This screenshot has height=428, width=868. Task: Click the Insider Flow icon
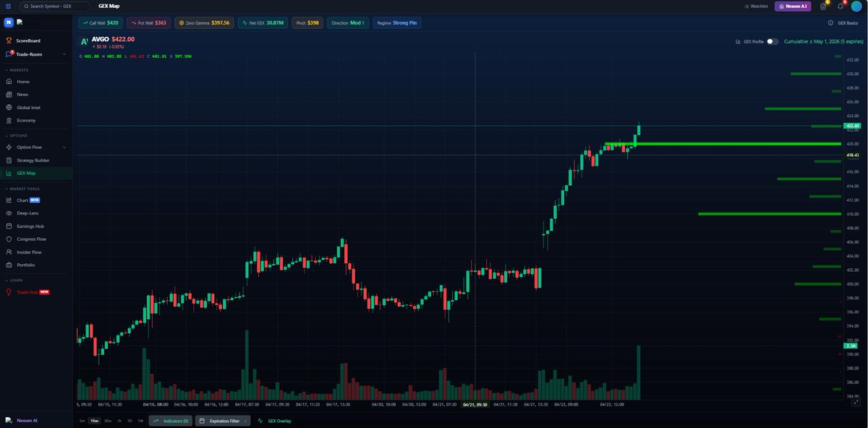(9, 252)
